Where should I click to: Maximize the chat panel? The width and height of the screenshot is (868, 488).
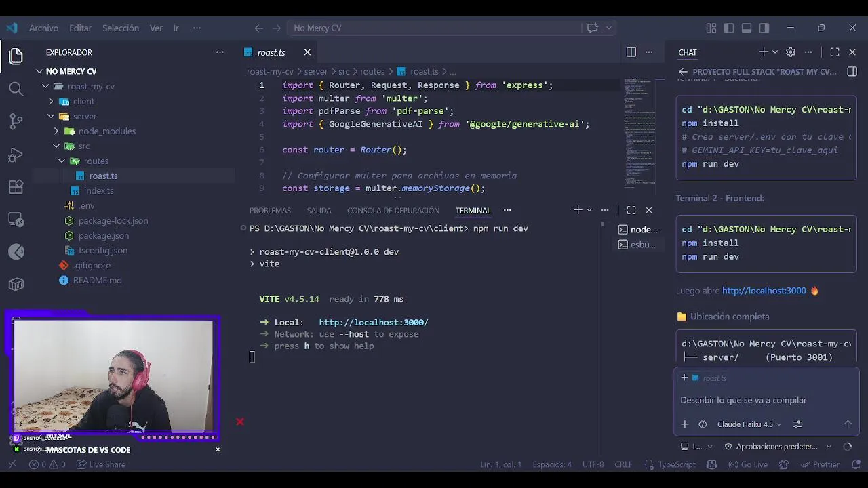point(835,52)
